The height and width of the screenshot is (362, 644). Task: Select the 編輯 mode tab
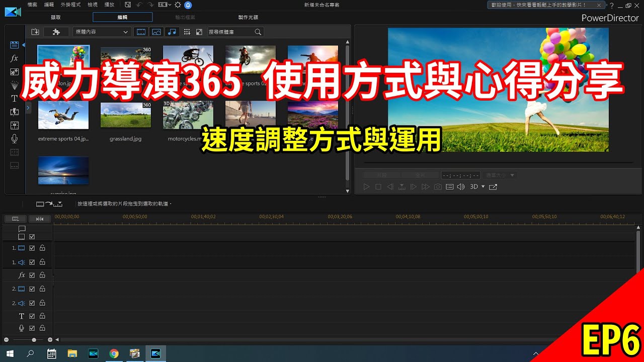[x=122, y=17]
